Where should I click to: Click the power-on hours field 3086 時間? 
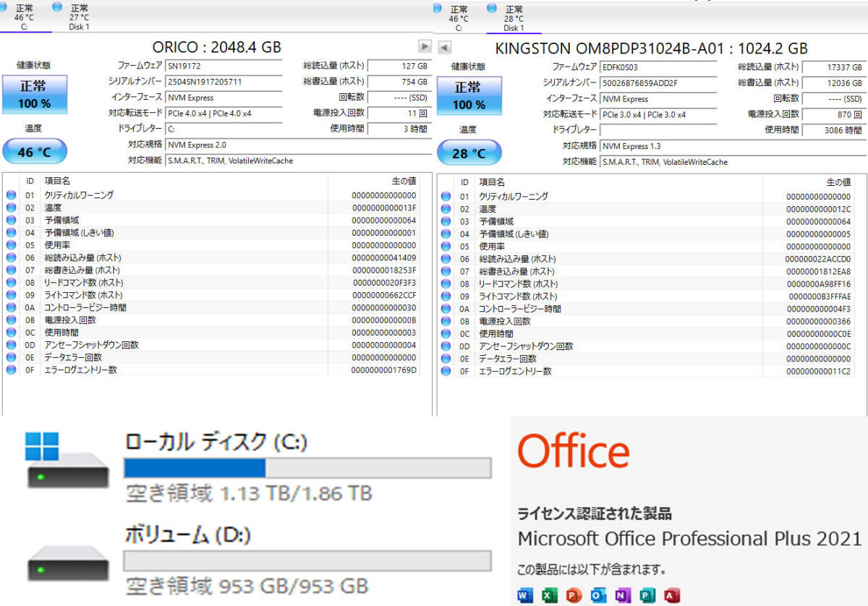pos(834,130)
